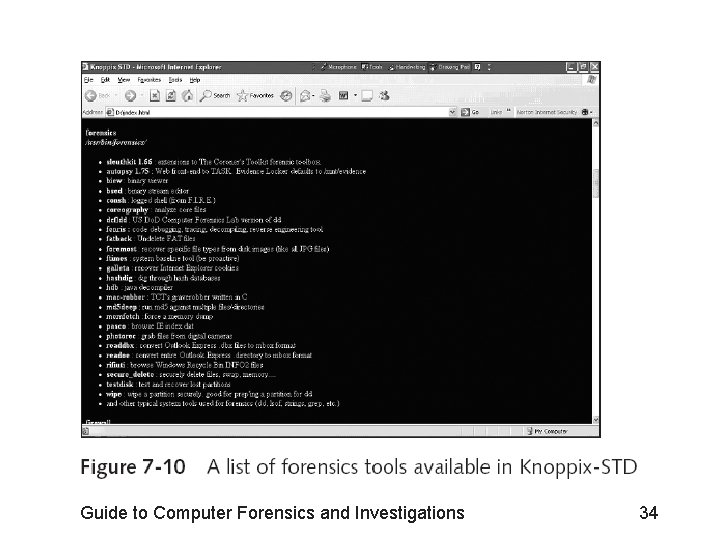Screen dimensions: 720x540
Task: Open the Address bar dropdown list
Action: coord(452,112)
